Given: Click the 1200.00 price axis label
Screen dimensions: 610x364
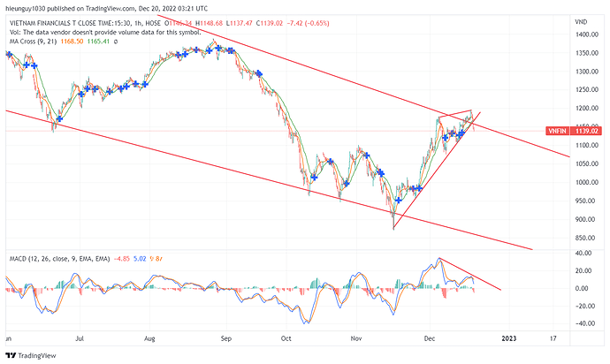Looking at the screenshot, I should [x=587, y=108].
